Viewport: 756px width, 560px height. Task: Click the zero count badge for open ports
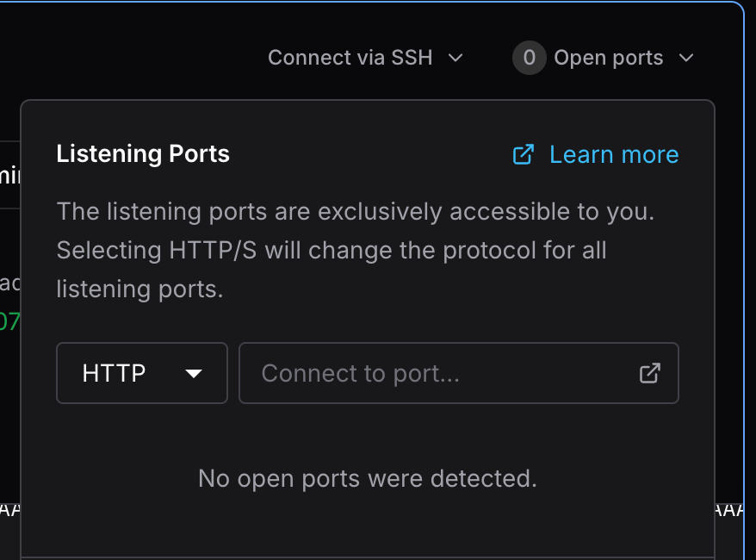[529, 58]
